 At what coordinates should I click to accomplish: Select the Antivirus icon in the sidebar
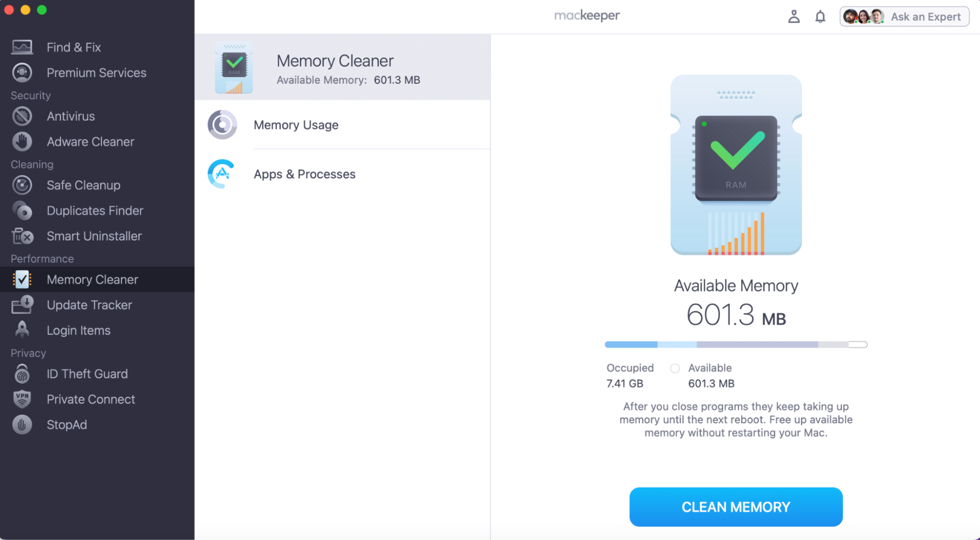click(22, 116)
